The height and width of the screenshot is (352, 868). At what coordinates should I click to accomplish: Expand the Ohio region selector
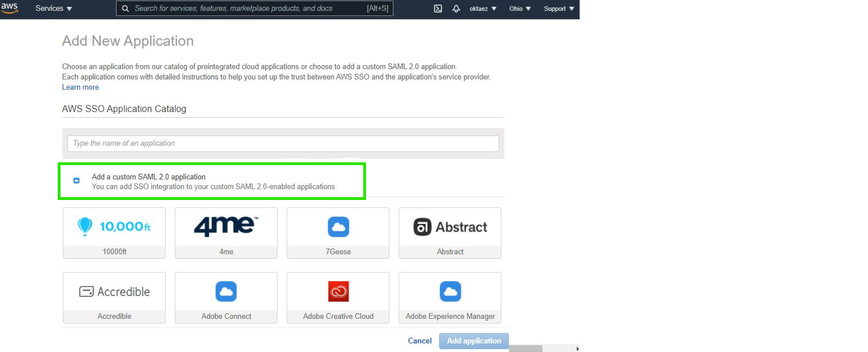coord(520,9)
